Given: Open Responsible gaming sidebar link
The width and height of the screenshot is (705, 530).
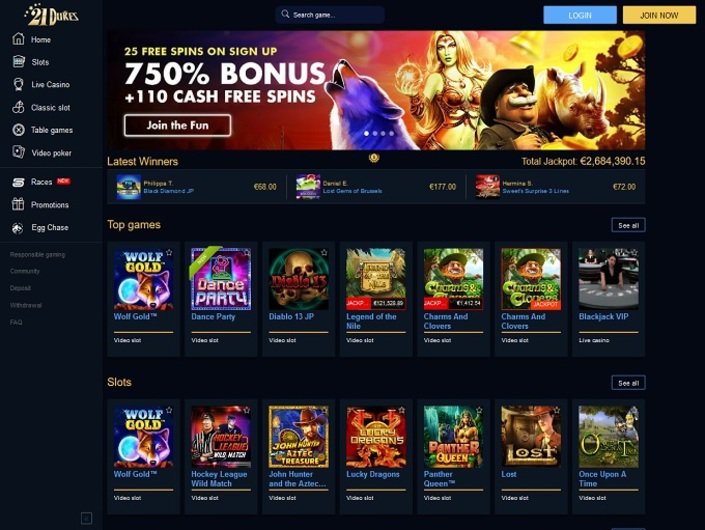Looking at the screenshot, I should (38, 254).
